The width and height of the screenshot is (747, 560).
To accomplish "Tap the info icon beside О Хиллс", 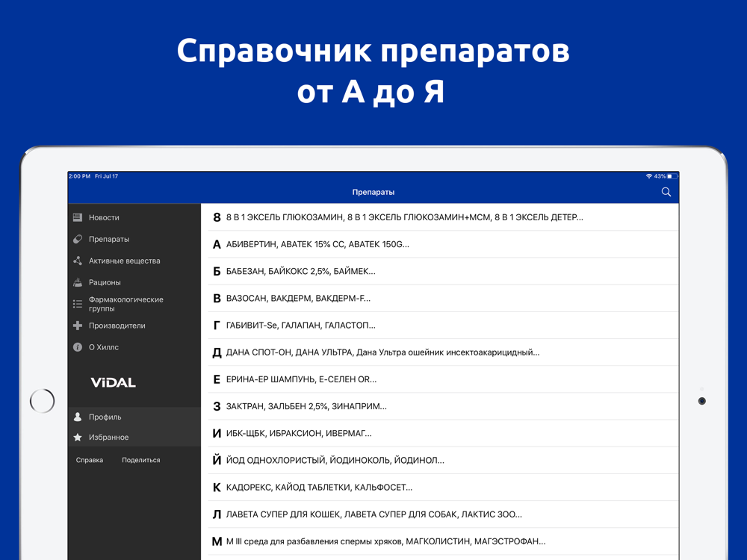I will [78, 347].
